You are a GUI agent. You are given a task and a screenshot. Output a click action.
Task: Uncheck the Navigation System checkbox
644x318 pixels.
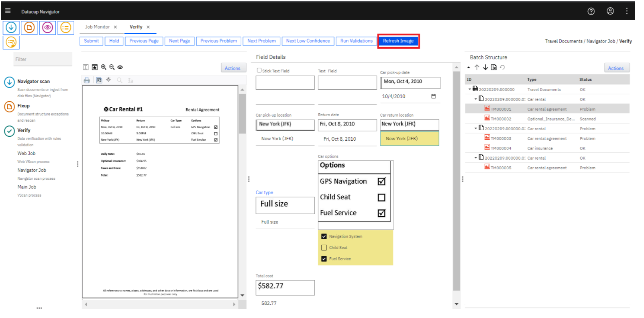coord(324,236)
